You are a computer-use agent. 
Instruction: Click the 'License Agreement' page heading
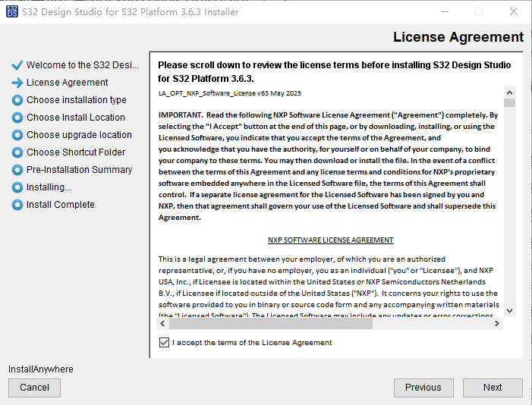[458, 37]
